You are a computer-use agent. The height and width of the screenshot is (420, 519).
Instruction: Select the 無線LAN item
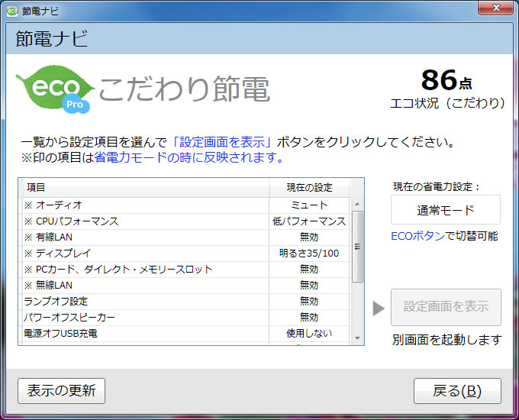pyautogui.click(x=145, y=286)
